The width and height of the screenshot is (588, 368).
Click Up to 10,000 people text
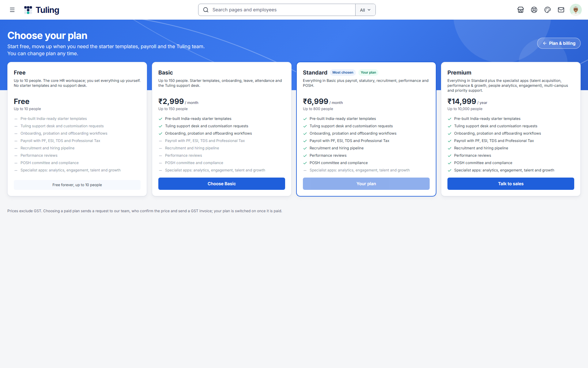[x=465, y=109]
